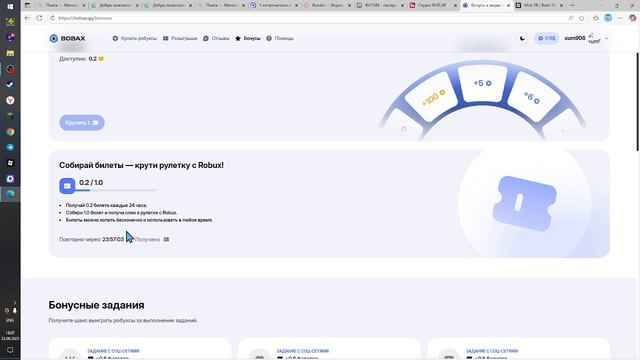Open Edge Settings and more menu
The width and height of the screenshot is (640, 360).
pyautogui.click(x=620, y=18)
